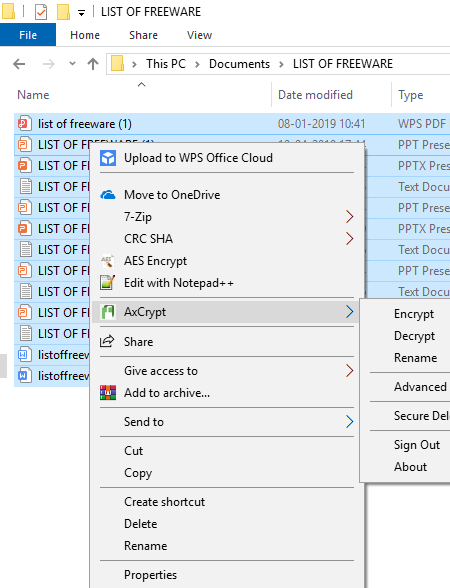Screen dimensions: 450x588
Task: Open the blue File tab
Action: [x=28, y=35]
